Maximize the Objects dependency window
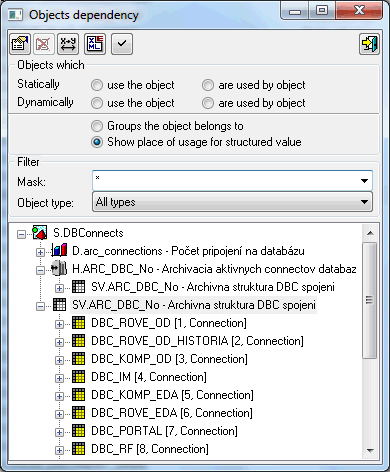390x472 pixels. [321, 11]
